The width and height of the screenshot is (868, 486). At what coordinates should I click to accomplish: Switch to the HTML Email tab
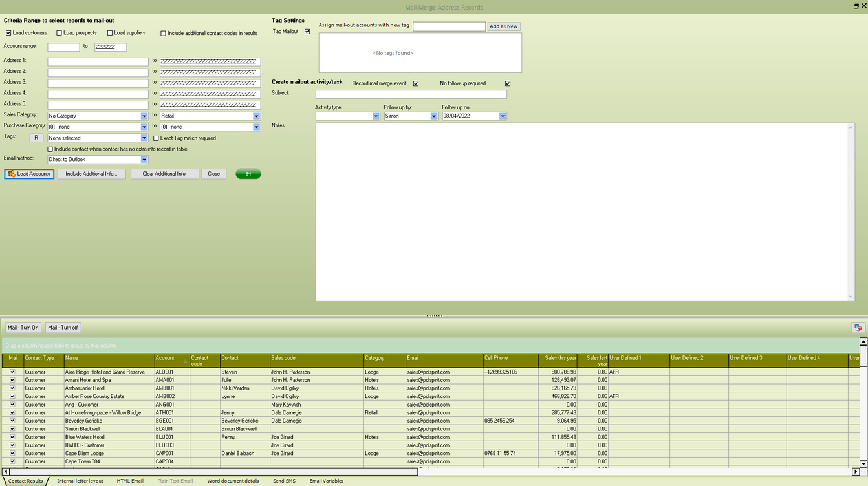coord(130,481)
